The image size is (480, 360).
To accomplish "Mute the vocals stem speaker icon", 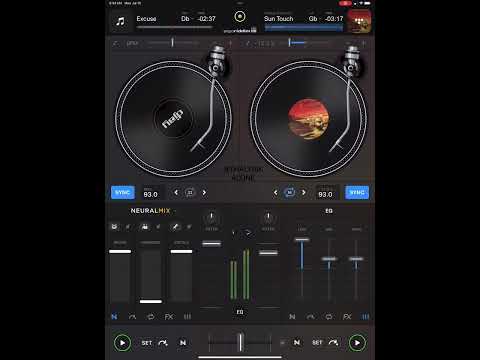I will (x=189, y=227).
